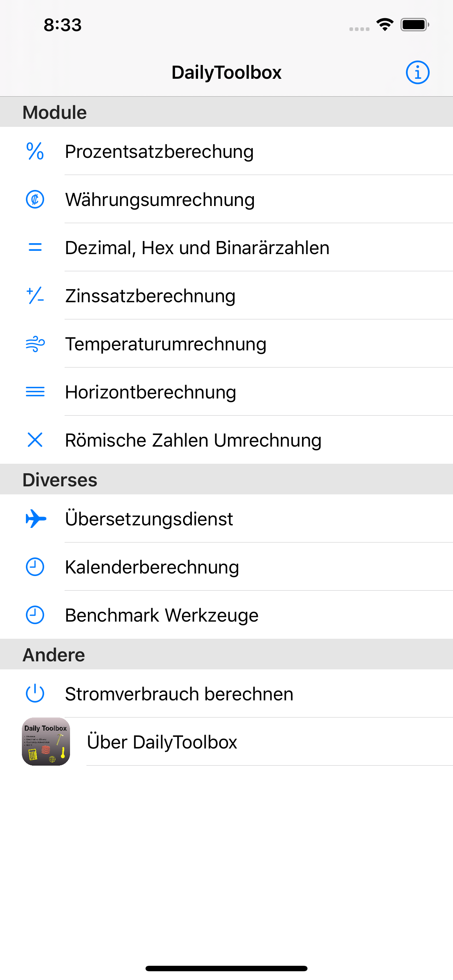Tap the equals sign icon
This screenshot has height=980, width=453.
[35, 248]
